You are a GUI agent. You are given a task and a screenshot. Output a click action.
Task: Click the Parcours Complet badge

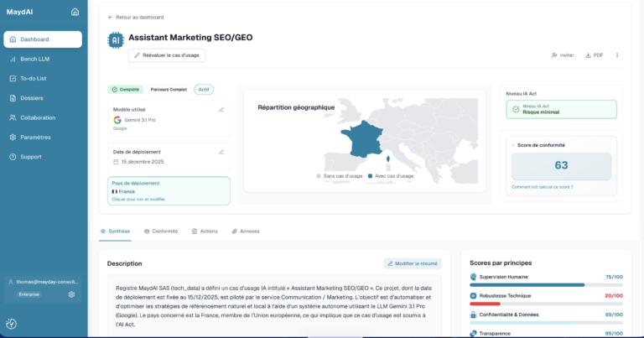(x=169, y=90)
